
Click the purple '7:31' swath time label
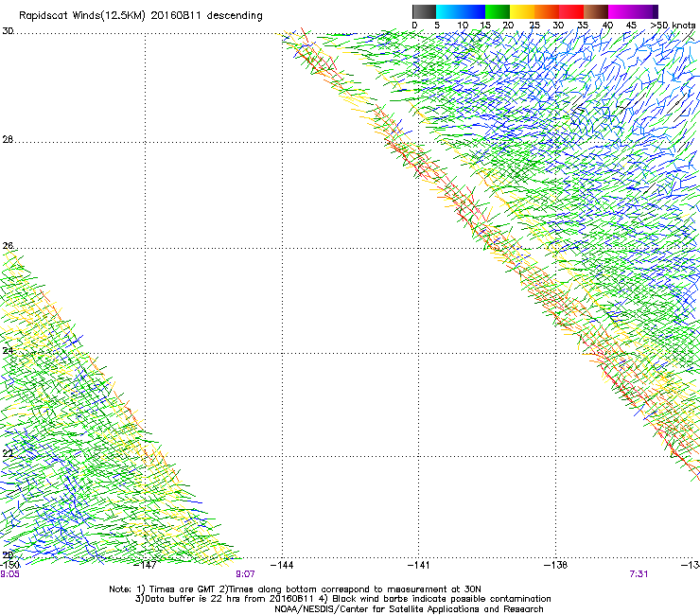(639, 574)
